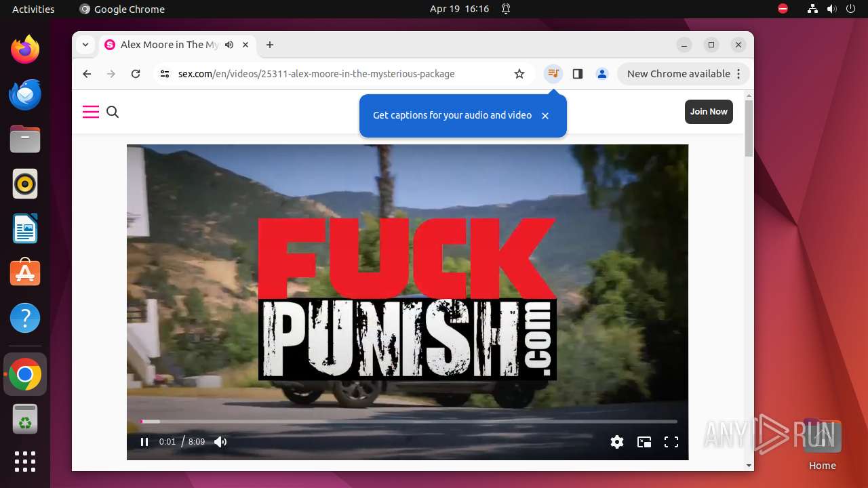
Task: Click Chrome icon in the dock
Action: [x=25, y=374]
